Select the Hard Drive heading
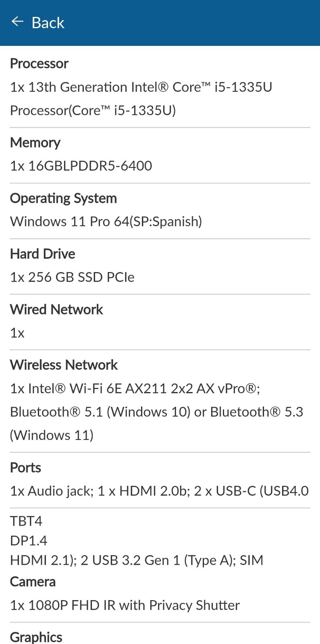The width and height of the screenshot is (320, 644). click(42, 254)
